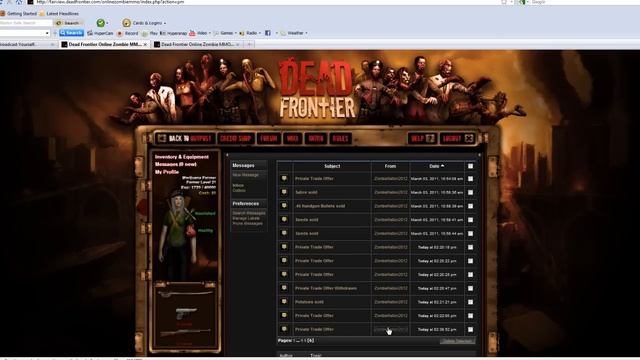The height and width of the screenshot is (360, 640).
Task: Toggle Date column sort arrow
Action: click(x=442, y=166)
